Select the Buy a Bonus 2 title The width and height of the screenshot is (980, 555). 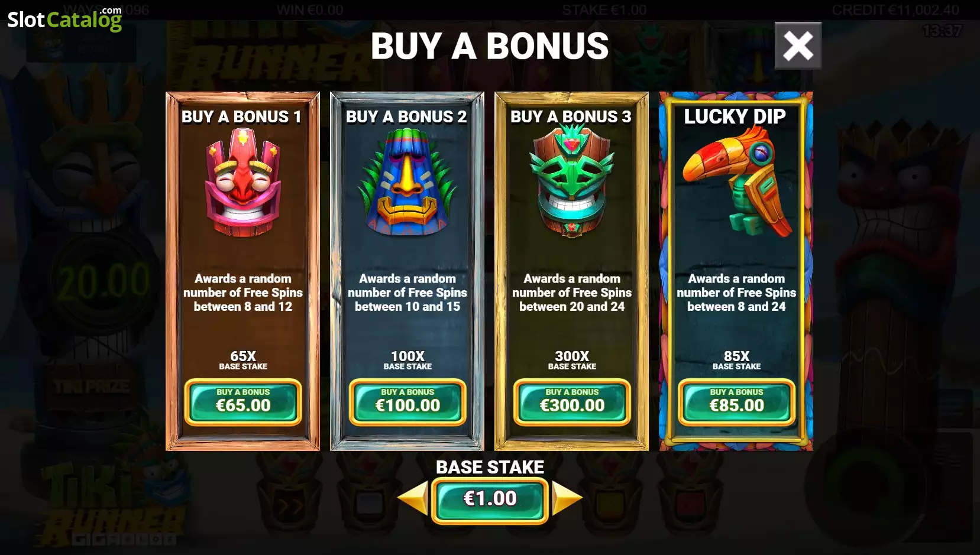406,116
